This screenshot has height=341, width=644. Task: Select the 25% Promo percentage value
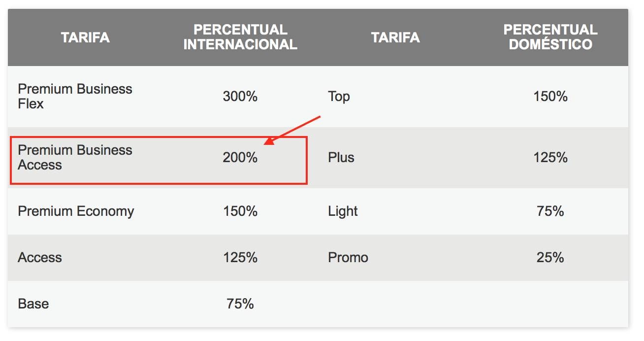550,258
